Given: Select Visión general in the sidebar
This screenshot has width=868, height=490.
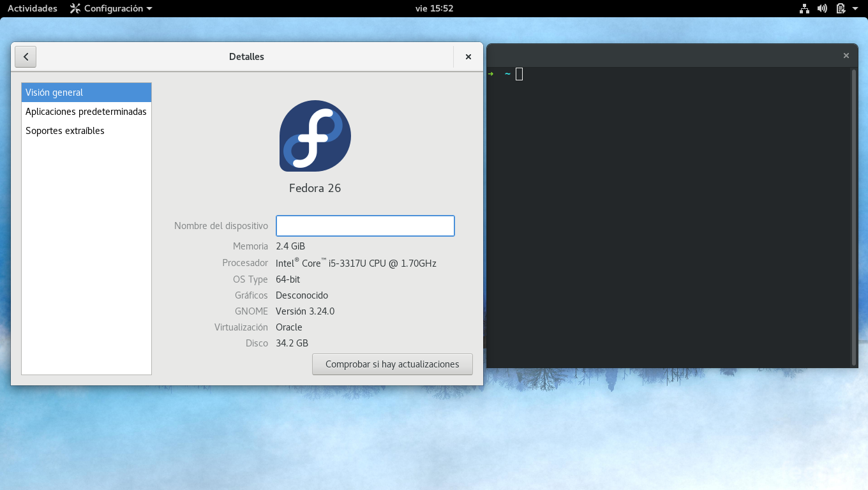Looking at the screenshot, I should coord(87,93).
